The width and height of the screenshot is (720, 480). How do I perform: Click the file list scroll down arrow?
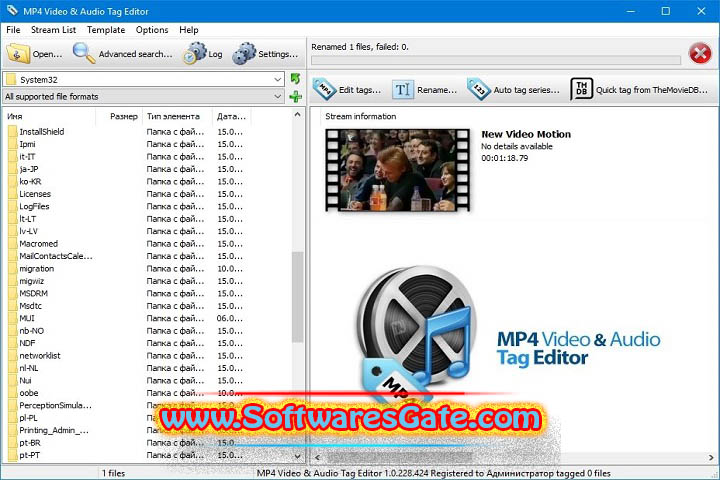(298, 457)
